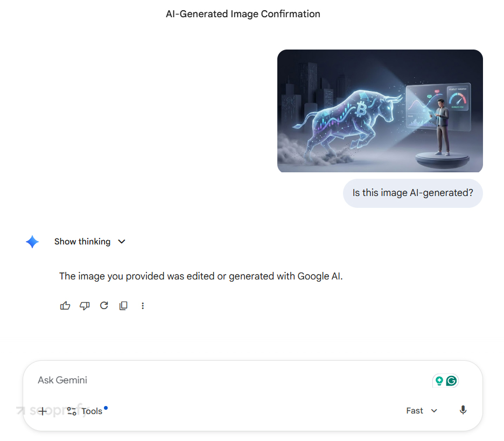Click the thumbs up icon on response
The width and height of the screenshot is (504, 441).
pos(65,306)
